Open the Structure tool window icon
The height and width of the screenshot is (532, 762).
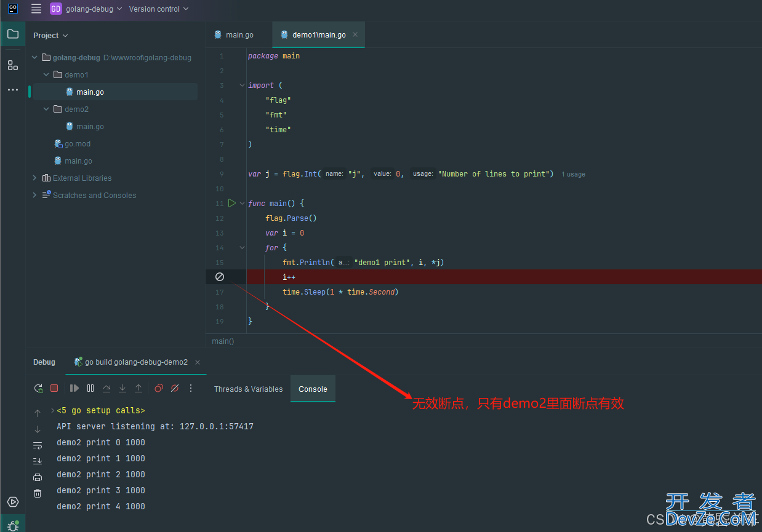tap(13, 65)
